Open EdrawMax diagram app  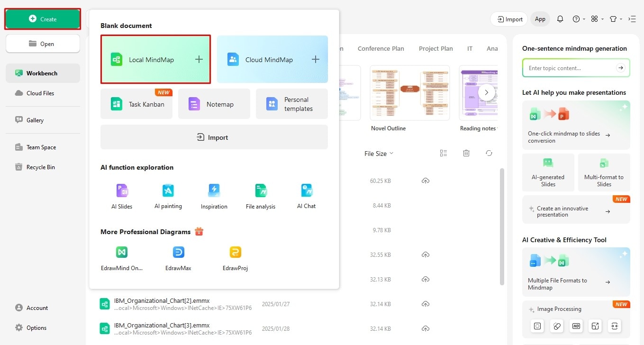coord(178,258)
